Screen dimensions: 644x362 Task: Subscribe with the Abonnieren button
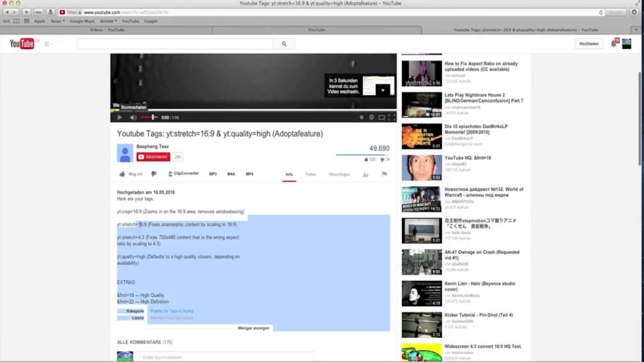click(x=153, y=157)
